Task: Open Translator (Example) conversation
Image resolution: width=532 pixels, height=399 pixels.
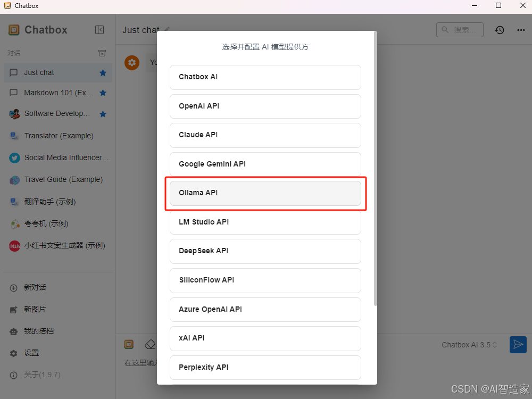Action: tap(58, 136)
